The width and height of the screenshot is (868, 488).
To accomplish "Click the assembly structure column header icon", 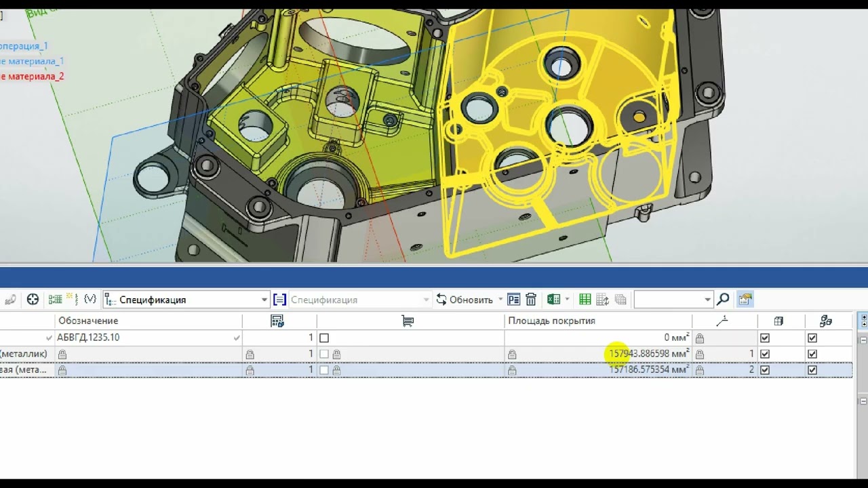I will click(825, 321).
